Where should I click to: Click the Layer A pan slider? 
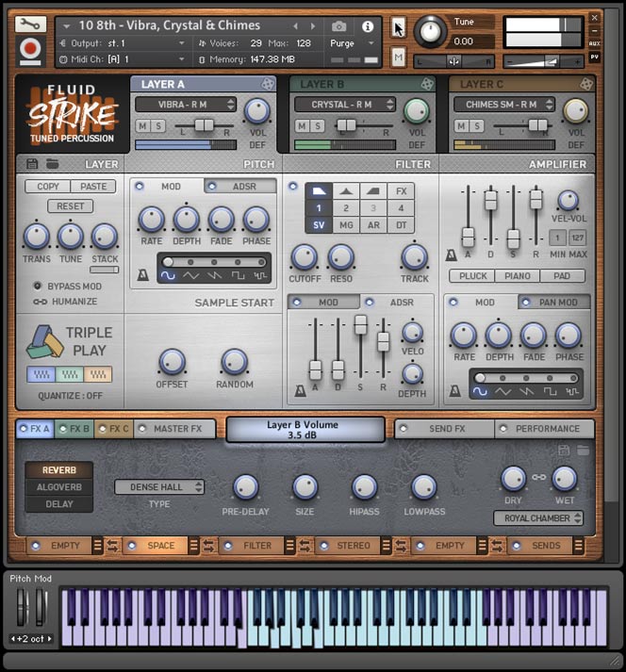point(204,125)
